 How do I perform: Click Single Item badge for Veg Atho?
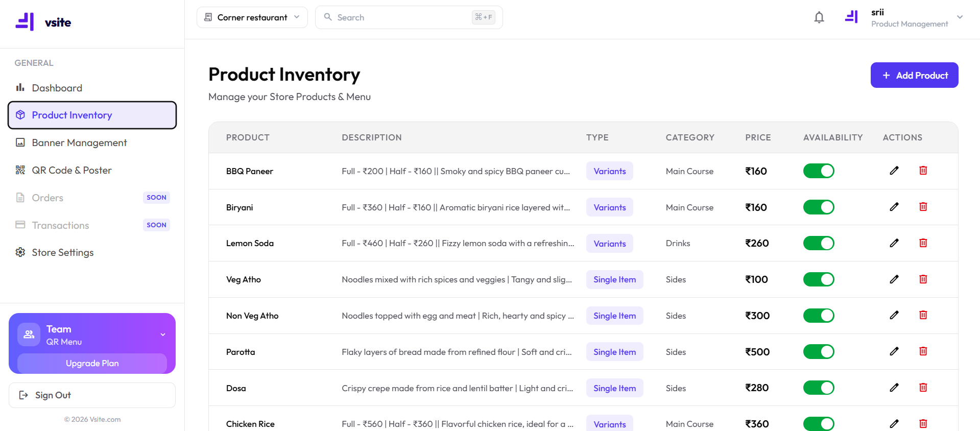tap(615, 279)
